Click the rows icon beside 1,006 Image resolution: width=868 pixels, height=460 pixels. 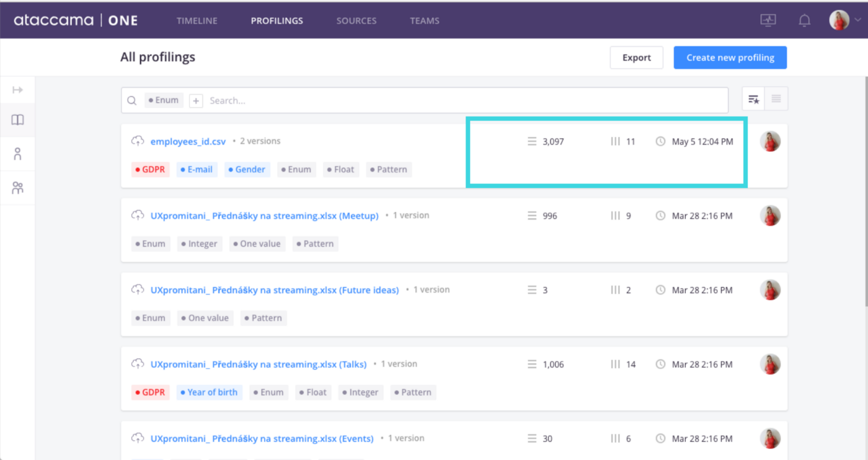[x=532, y=365]
